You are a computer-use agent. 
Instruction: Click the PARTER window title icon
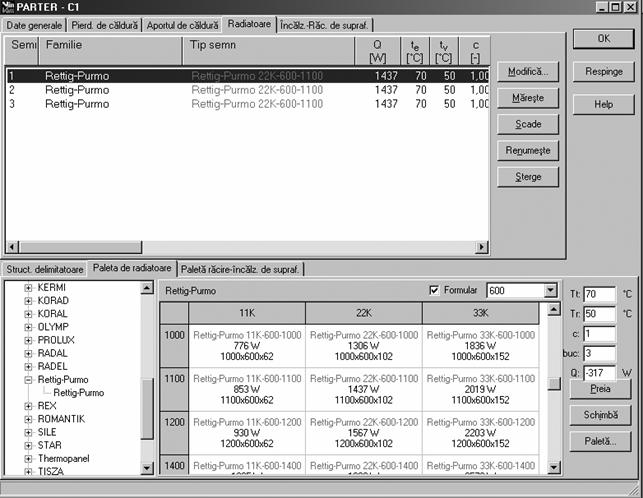pyautogui.click(x=9, y=7)
